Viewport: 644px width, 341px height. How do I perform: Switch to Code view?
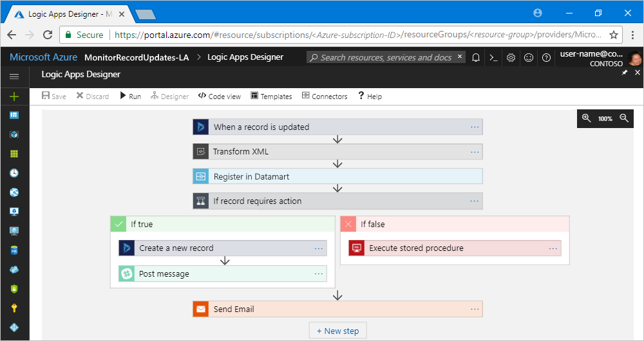click(x=220, y=96)
